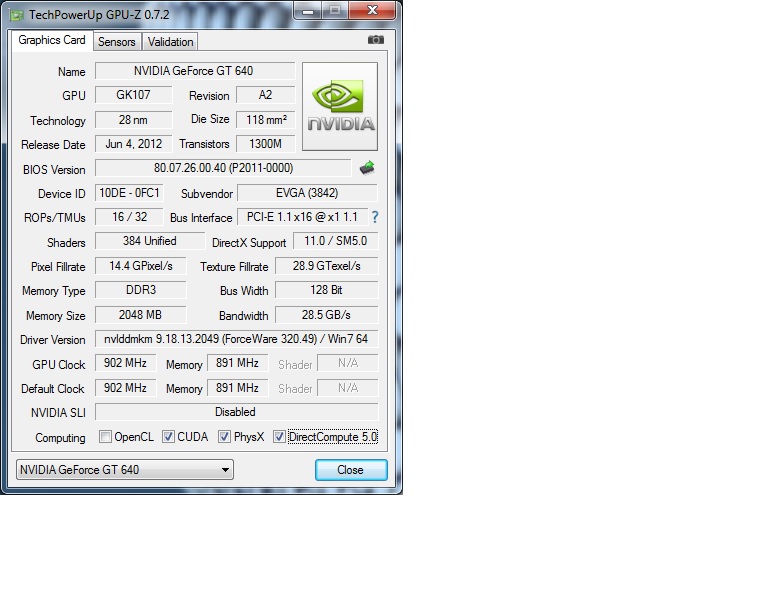Click the Technology field showing 28 nm
Image resolution: width=768 pixels, height=614 pixels.
coord(134,119)
